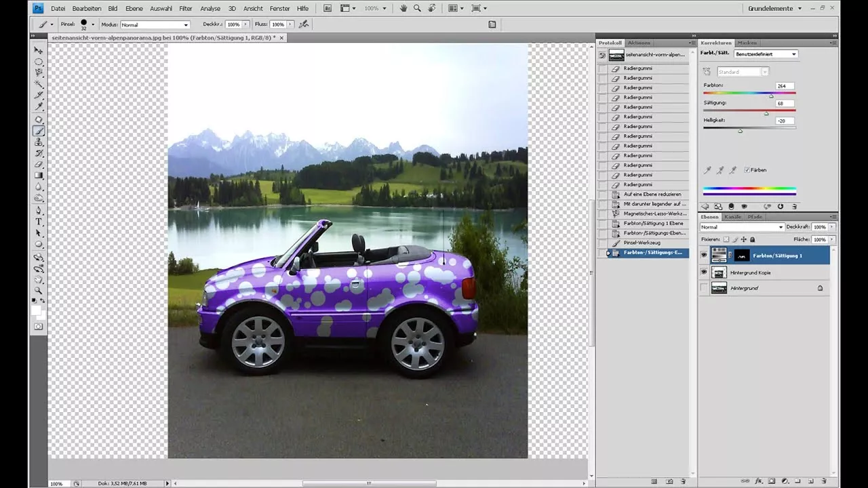Click the delete layer trash icon

(824, 481)
